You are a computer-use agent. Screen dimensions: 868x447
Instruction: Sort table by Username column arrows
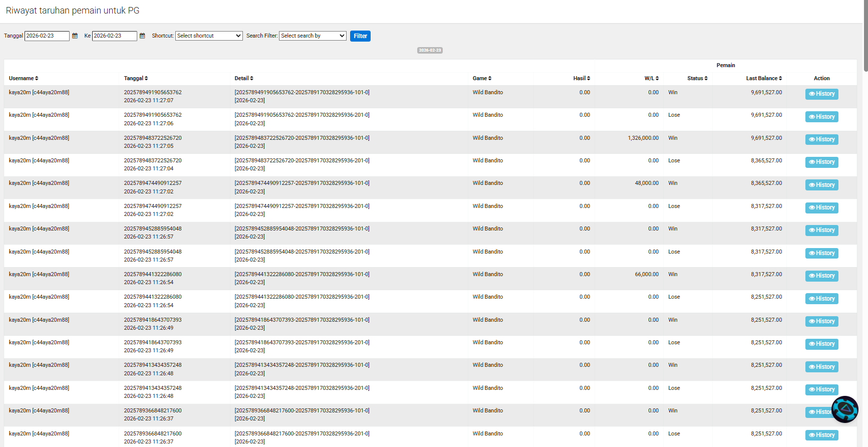(x=37, y=79)
